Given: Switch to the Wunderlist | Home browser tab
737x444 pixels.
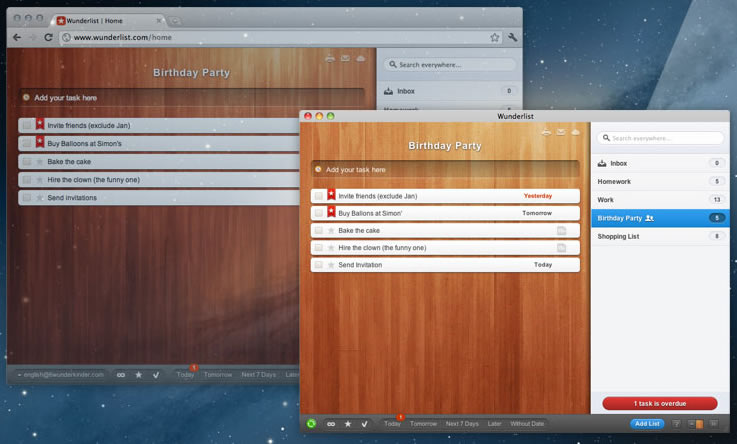Looking at the screenshot, I should coord(108,21).
